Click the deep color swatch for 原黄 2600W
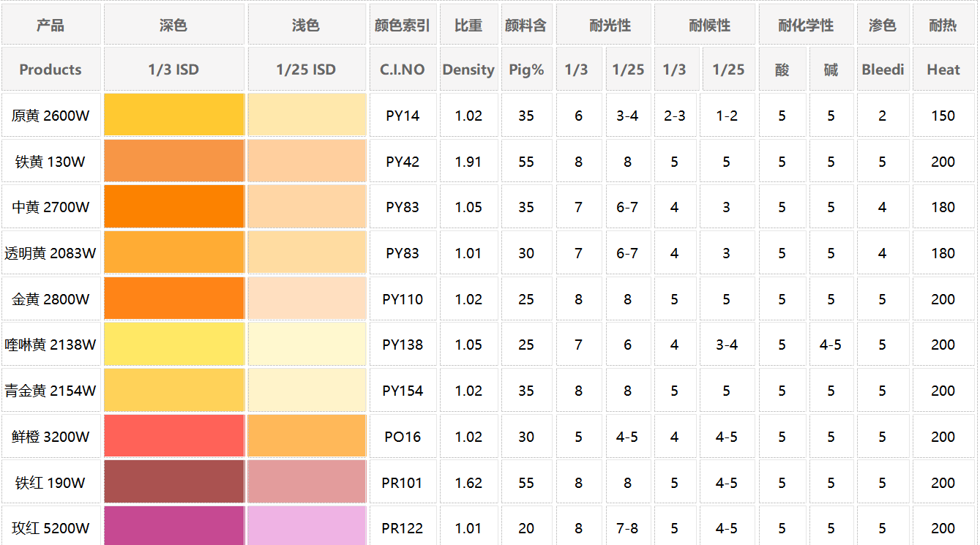Image resolution: width=980 pixels, height=545 pixels. coord(174,115)
